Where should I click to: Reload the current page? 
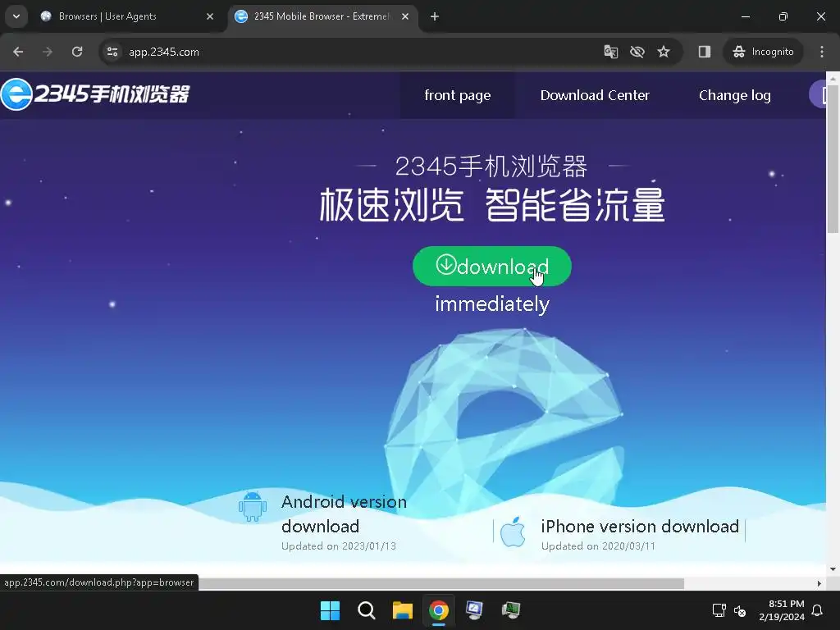pos(77,52)
